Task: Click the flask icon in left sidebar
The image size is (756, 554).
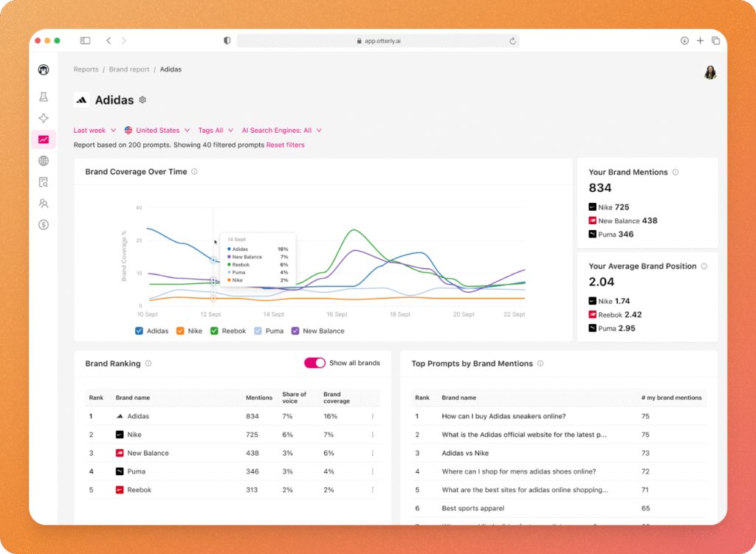Action: click(44, 97)
